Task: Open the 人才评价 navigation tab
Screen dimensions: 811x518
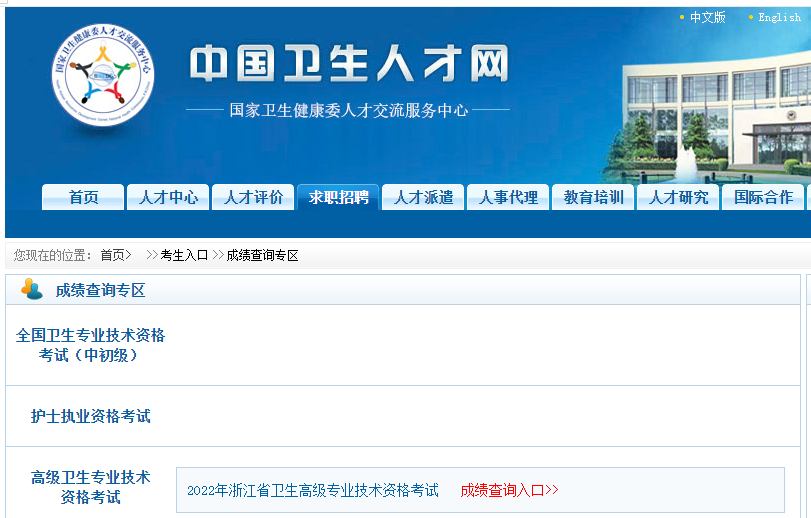Action: pyautogui.click(x=253, y=197)
